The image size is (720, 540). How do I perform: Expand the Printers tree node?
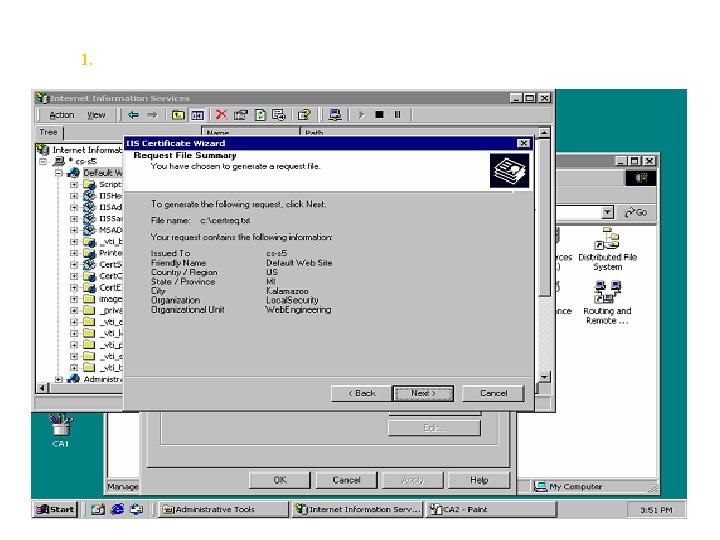pyautogui.click(x=74, y=253)
